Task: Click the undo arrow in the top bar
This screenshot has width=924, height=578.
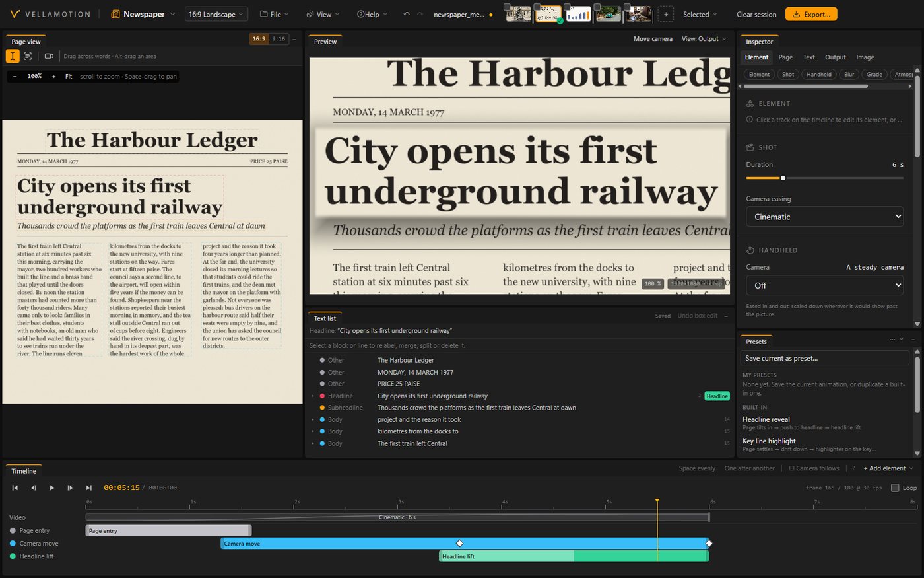Action: pyautogui.click(x=407, y=14)
